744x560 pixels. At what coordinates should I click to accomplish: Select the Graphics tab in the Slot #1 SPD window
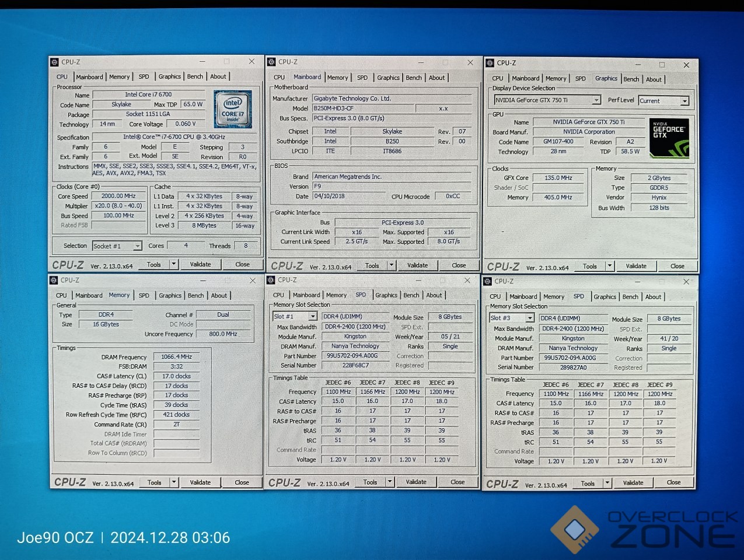pyautogui.click(x=386, y=295)
